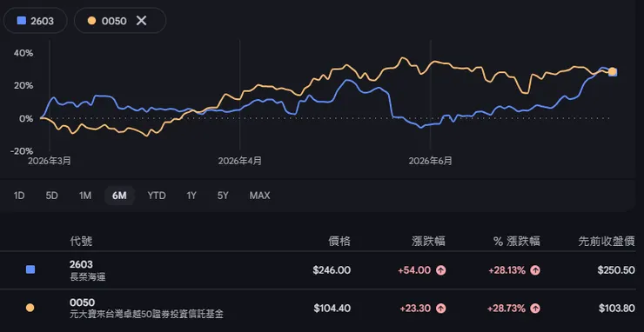Click blue square marker in 2603 row

[30, 269]
